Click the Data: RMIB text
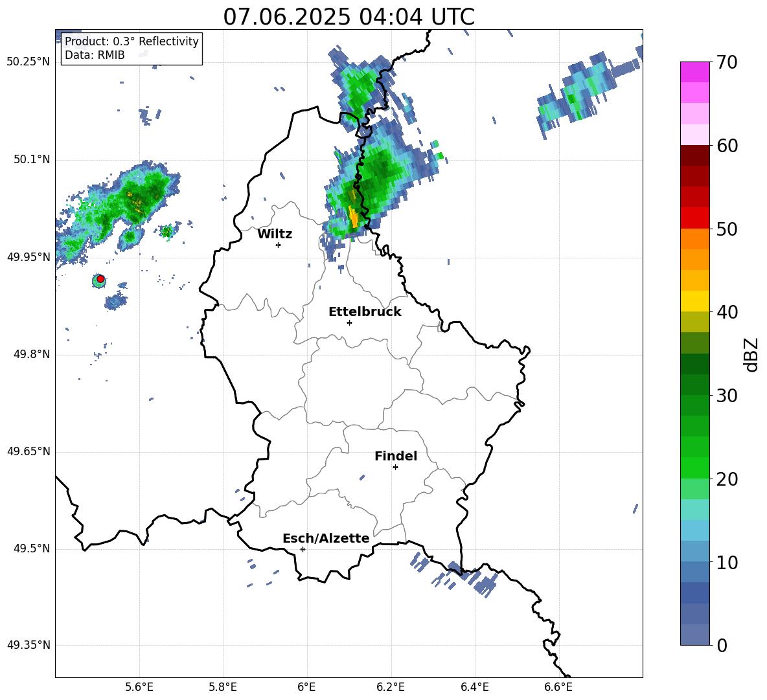Image resolution: width=767 pixels, height=700 pixels. pos(95,55)
